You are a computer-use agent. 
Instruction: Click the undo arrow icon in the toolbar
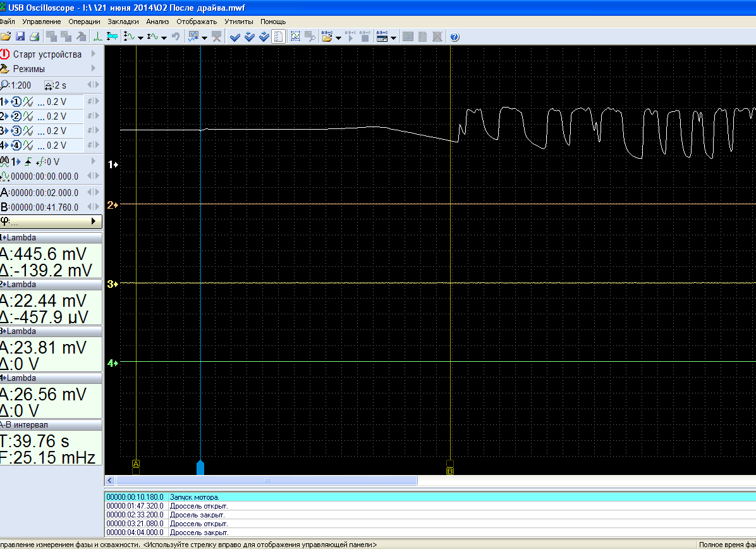point(176,37)
